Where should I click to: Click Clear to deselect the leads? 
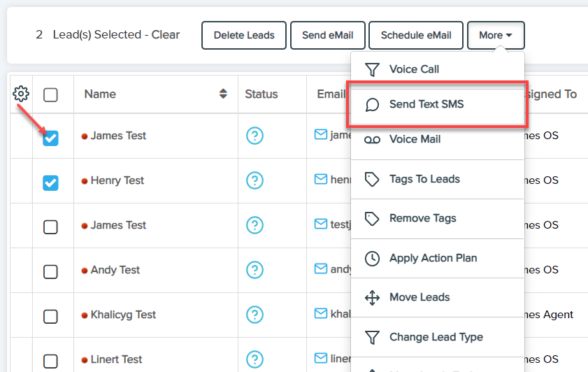pos(165,34)
